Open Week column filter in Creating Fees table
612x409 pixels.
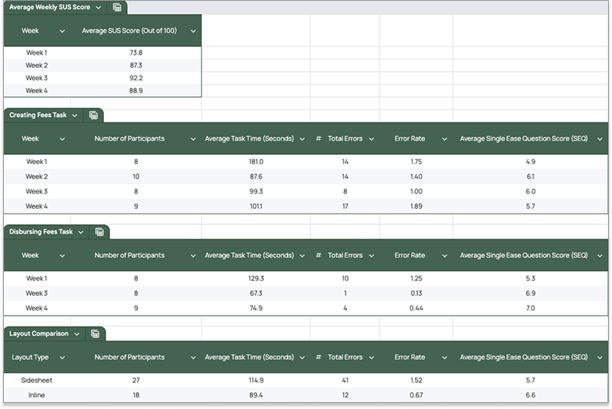pos(62,139)
